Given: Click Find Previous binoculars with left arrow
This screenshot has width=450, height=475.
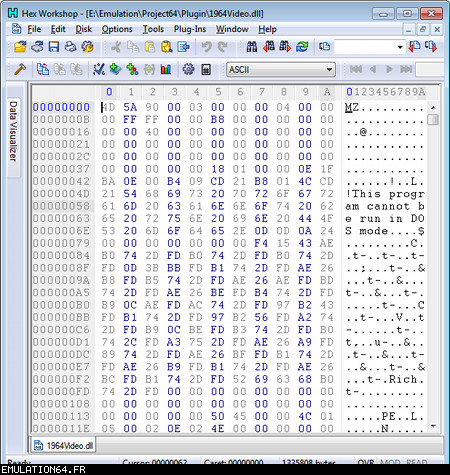Looking at the screenshot, I should click(x=269, y=47).
